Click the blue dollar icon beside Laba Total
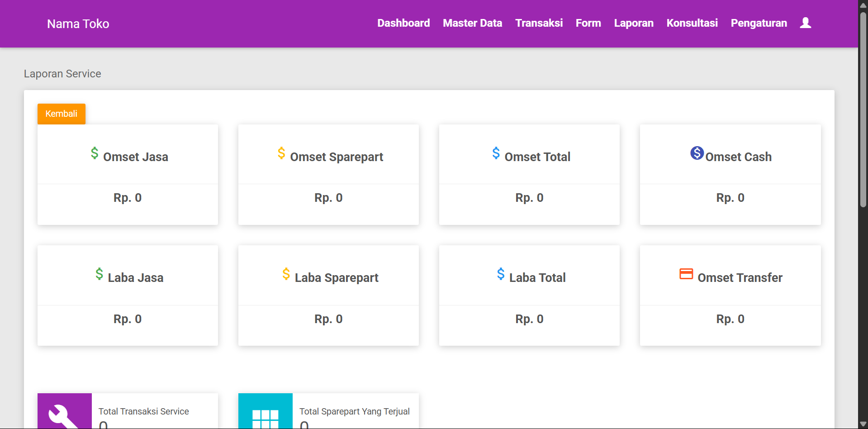Screen dimensions: 868x429 (501, 274)
